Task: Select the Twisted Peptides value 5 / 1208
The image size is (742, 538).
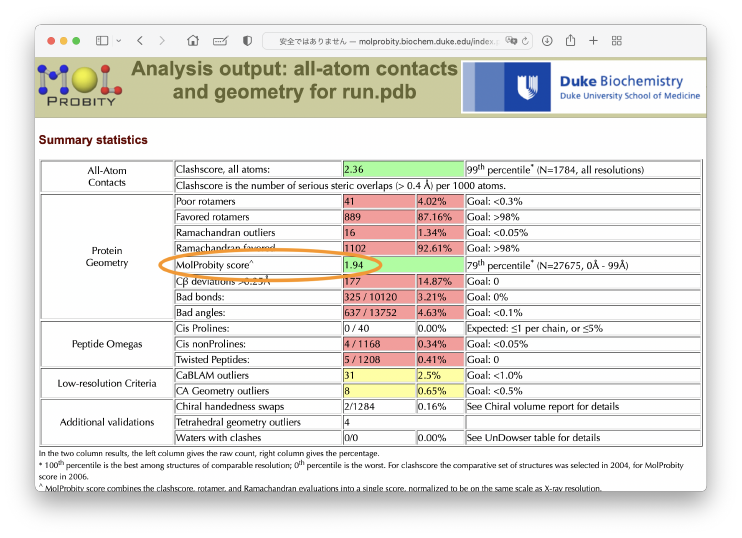Action: click(362, 359)
